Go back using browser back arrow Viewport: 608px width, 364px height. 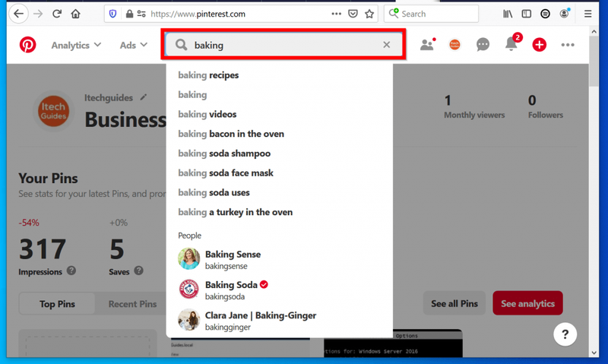coord(18,14)
